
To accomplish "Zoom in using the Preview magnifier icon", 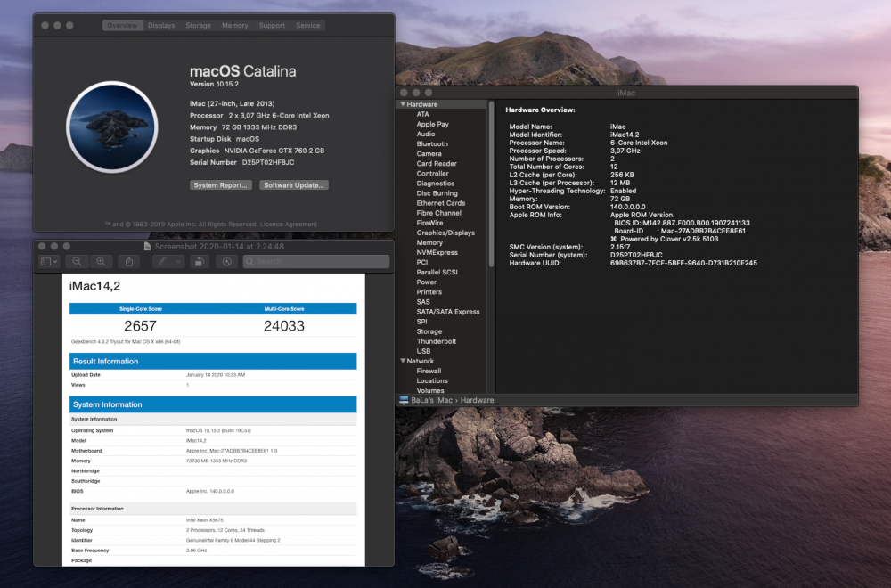I will tap(102, 261).
